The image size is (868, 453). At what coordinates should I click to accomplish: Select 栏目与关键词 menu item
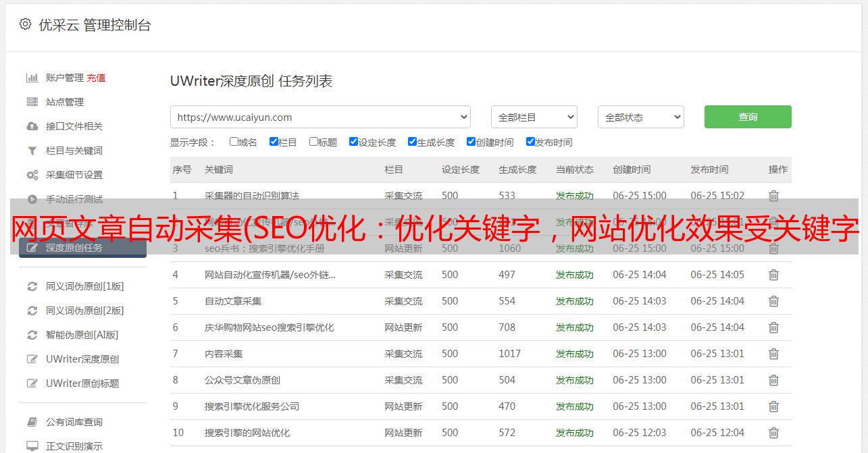[x=74, y=151]
